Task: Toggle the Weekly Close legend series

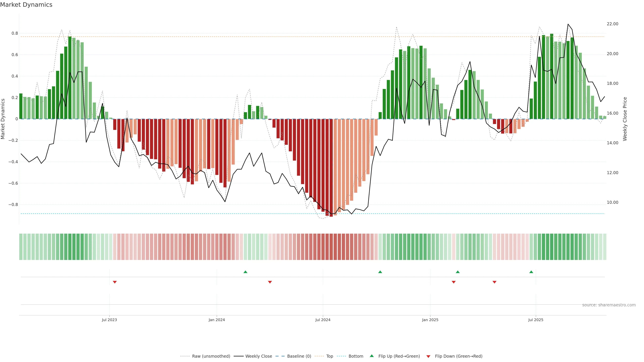Action: (258, 356)
